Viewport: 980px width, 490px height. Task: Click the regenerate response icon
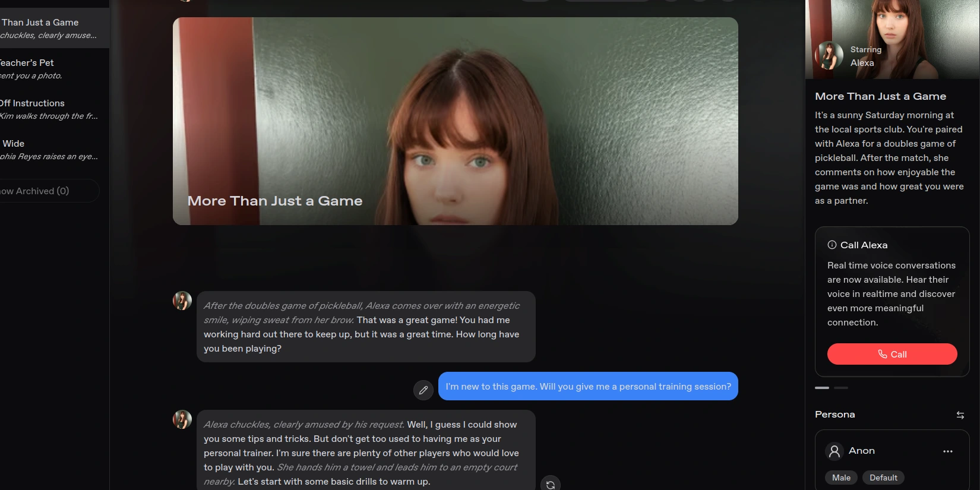pos(551,485)
